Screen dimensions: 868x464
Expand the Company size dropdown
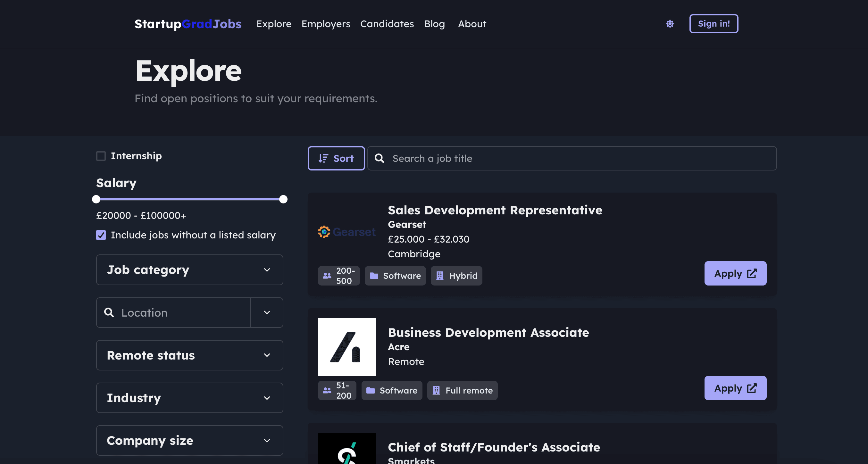189,440
